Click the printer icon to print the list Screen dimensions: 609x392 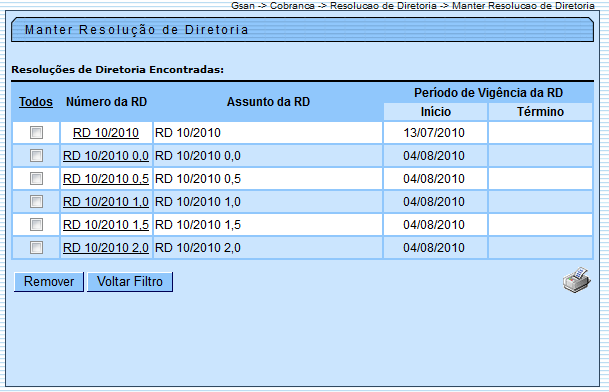577,280
